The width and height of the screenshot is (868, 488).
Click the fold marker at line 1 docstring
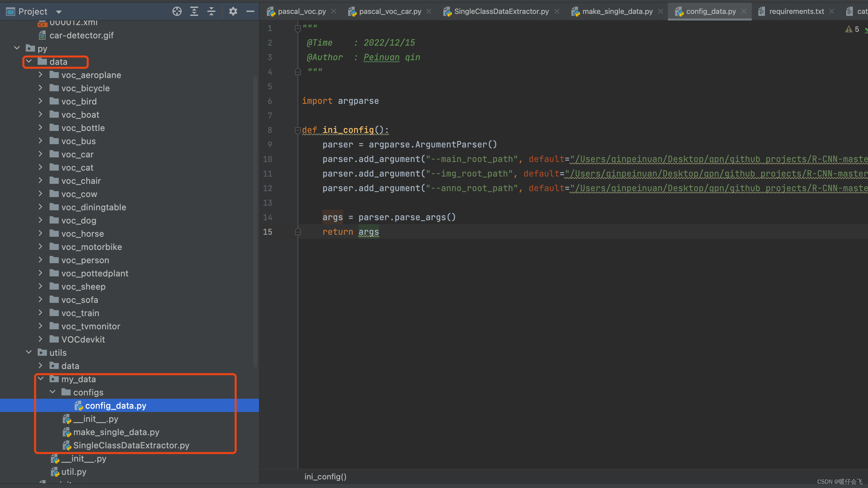pyautogui.click(x=298, y=29)
